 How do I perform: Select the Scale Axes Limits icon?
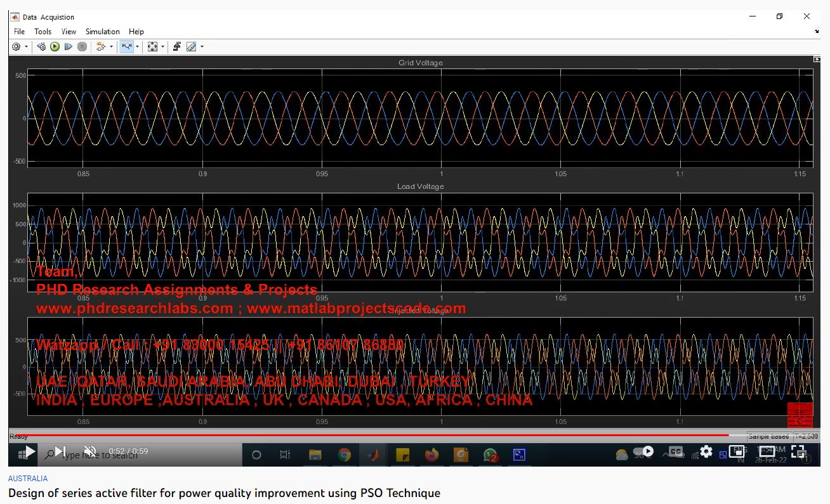152,47
